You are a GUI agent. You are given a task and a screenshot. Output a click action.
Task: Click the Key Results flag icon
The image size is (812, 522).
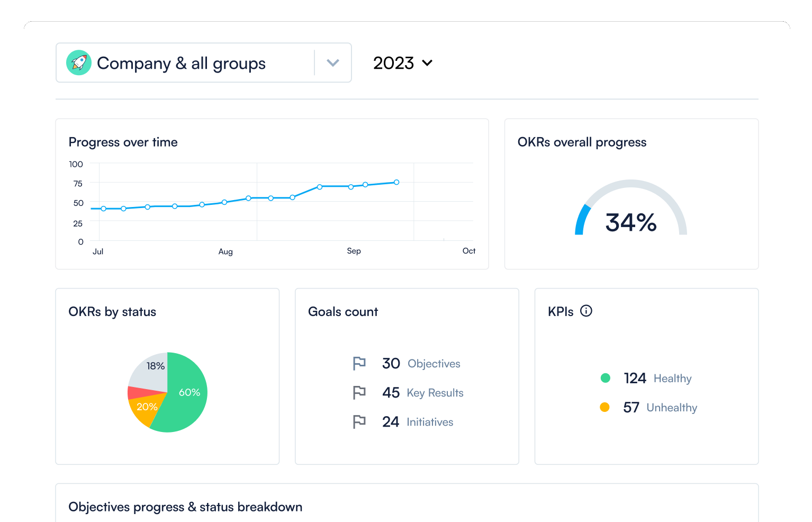click(x=359, y=393)
